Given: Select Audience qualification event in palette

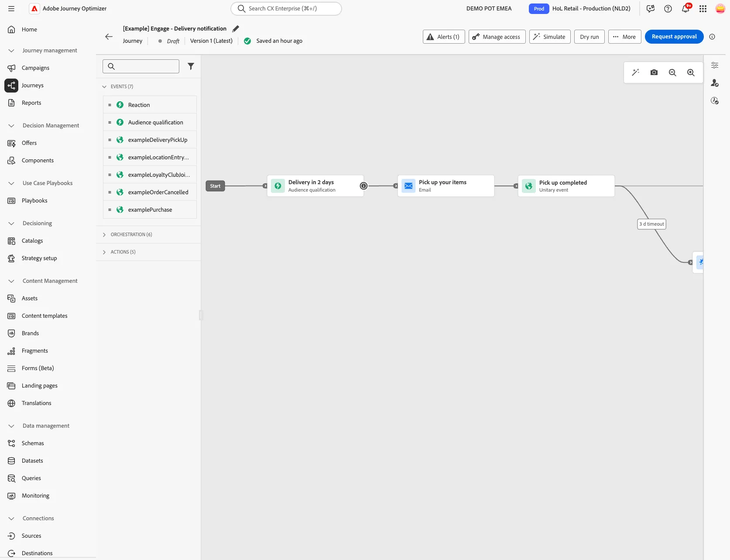Looking at the screenshot, I should 150,122.
